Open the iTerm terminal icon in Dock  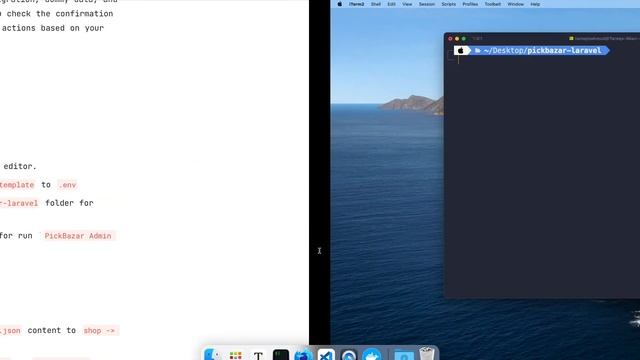coord(281,354)
